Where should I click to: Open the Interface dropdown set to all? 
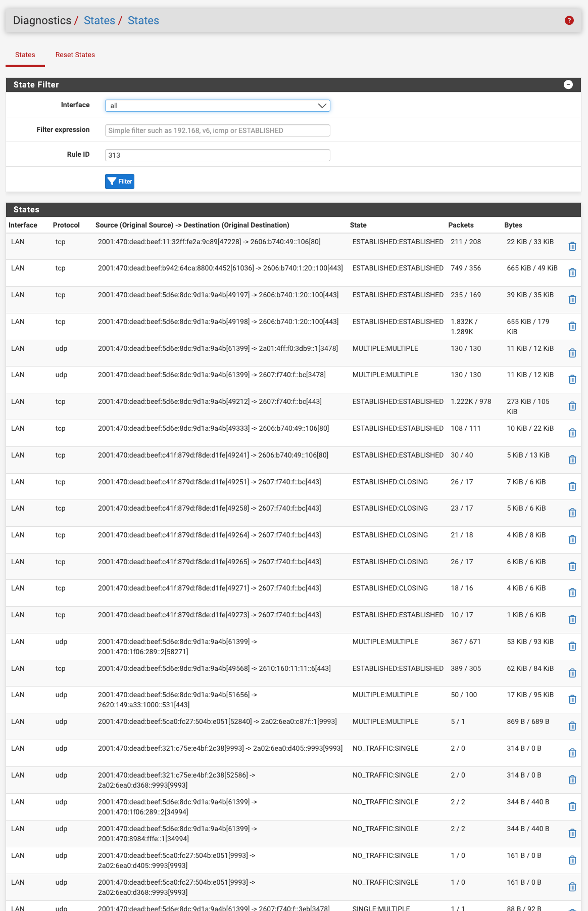point(217,106)
